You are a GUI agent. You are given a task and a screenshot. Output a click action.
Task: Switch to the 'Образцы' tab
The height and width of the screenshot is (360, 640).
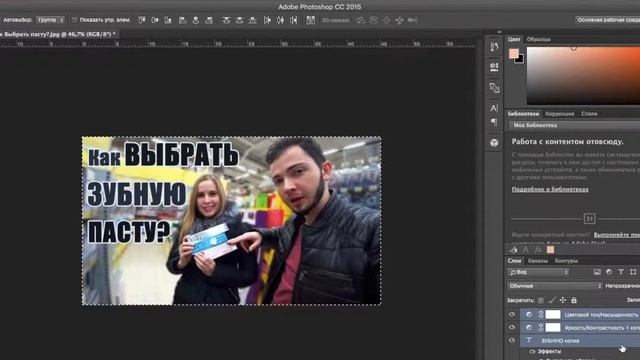click(x=538, y=39)
